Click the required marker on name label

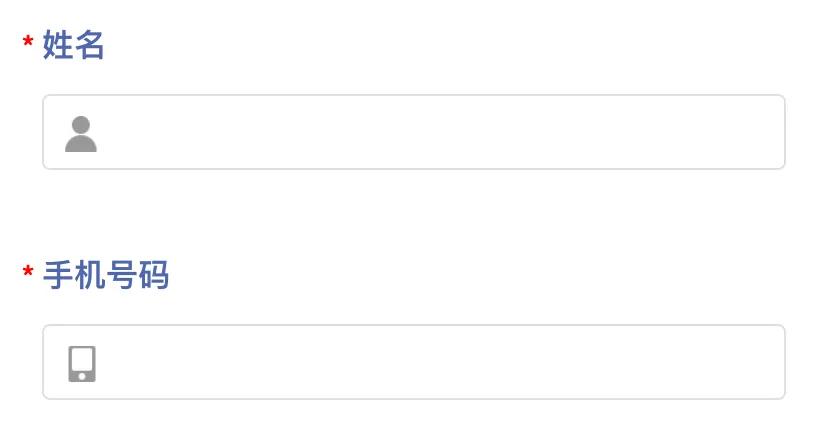[28, 43]
